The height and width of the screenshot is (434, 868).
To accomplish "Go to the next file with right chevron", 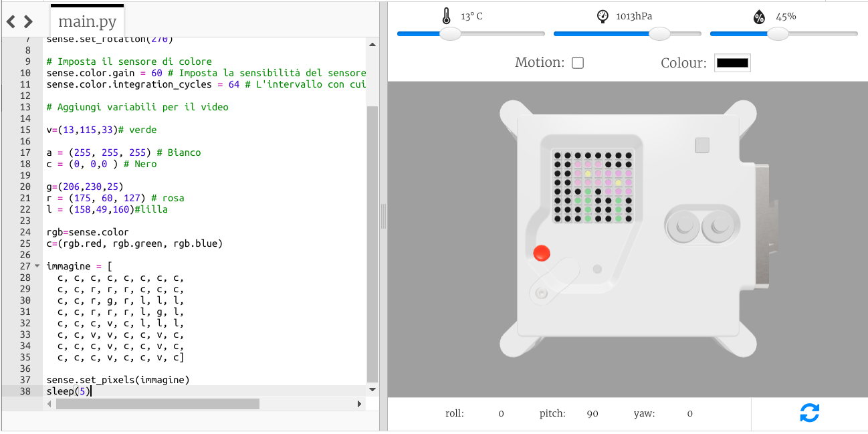I will point(28,21).
